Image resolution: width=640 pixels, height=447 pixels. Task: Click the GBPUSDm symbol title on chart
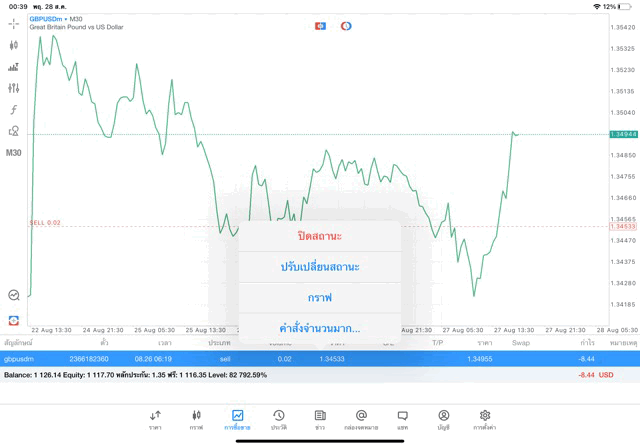(50, 19)
